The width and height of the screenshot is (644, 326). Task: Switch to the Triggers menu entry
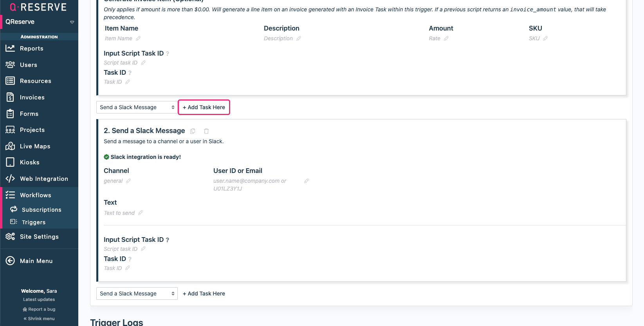[34, 222]
